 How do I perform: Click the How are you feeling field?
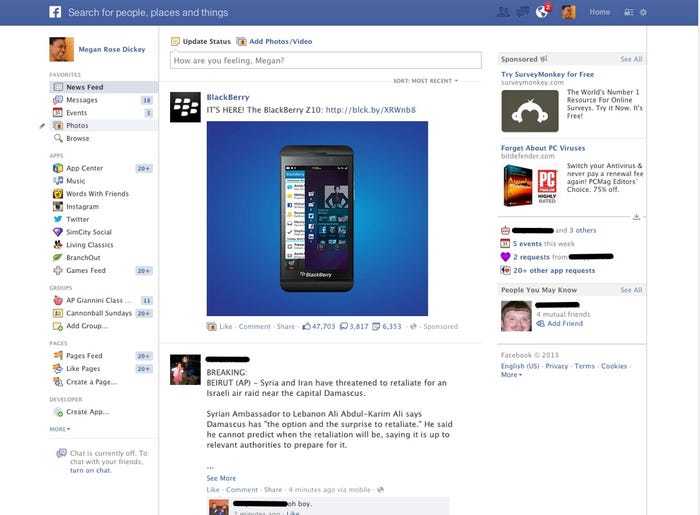pyautogui.click(x=325, y=61)
